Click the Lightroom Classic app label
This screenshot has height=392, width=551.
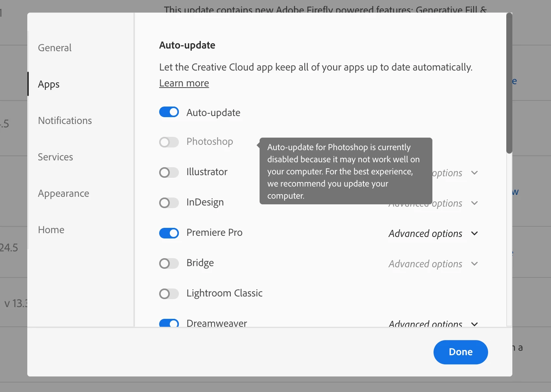click(224, 293)
